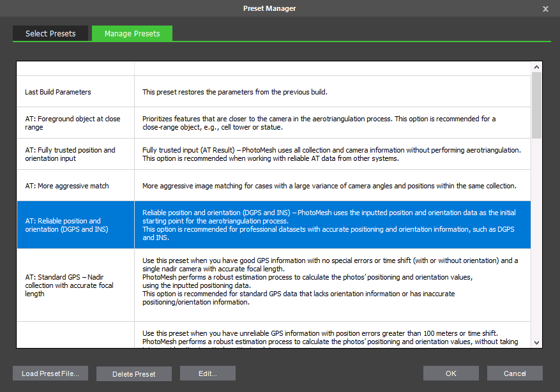Pick AT: Reliable position and orientation preset
The image size is (560, 392).
tap(63, 225)
